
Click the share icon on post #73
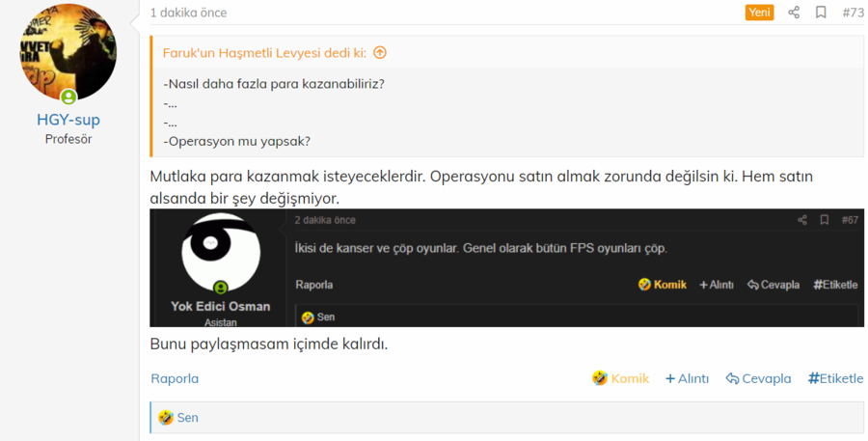tap(794, 13)
